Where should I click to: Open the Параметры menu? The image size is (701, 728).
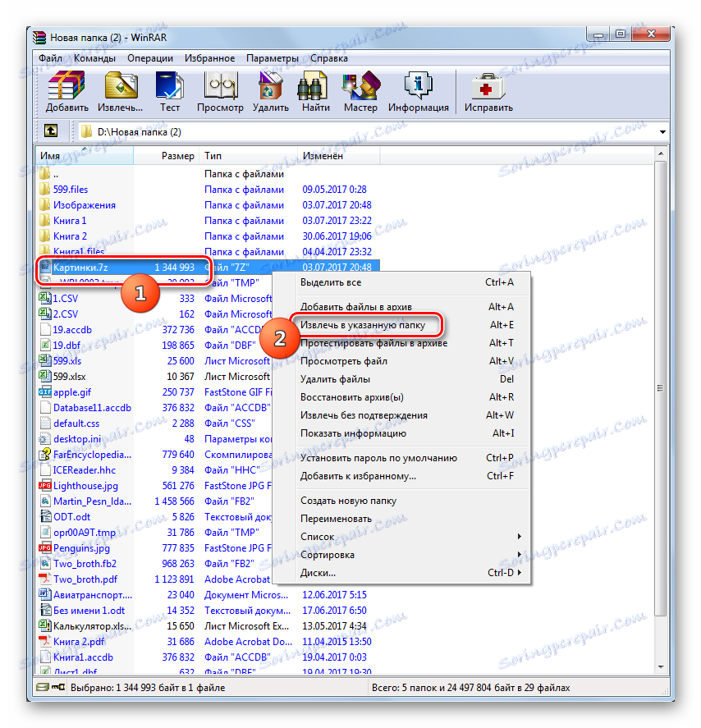(x=273, y=58)
